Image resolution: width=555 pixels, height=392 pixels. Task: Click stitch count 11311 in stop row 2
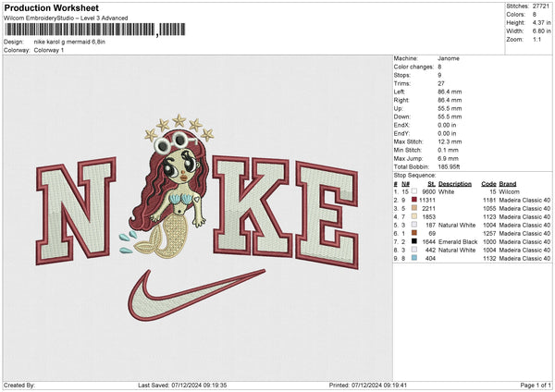pyautogui.click(x=427, y=201)
